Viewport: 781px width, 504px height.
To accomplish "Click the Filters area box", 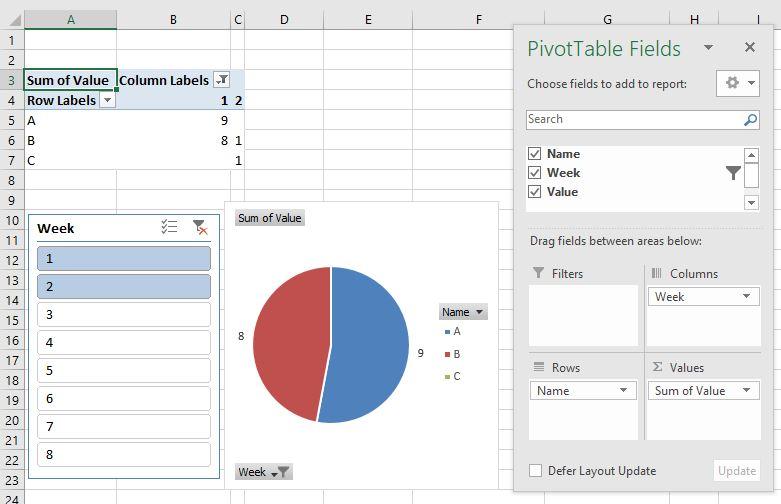I will point(583,315).
